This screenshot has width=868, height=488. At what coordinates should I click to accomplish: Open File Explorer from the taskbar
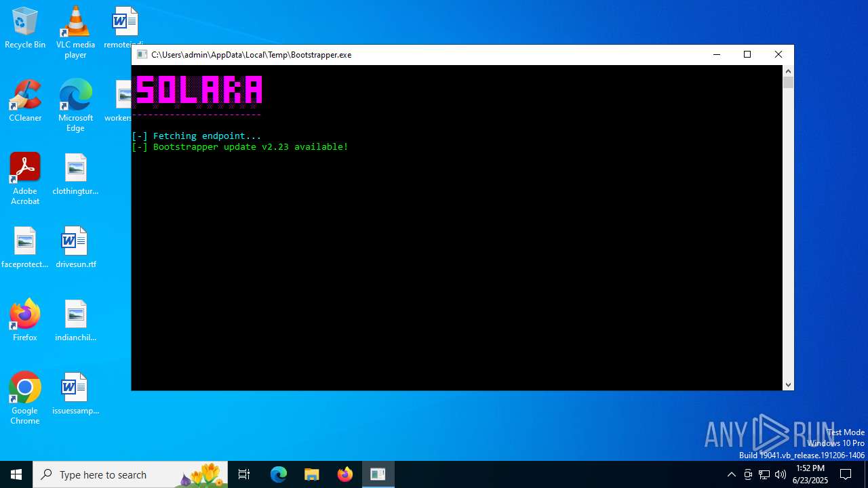pos(312,474)
